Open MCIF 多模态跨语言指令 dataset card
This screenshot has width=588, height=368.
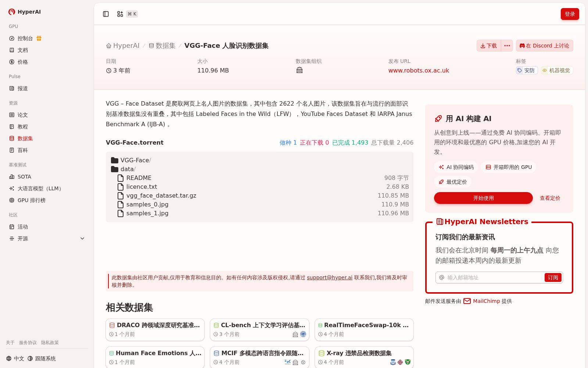pyautogui.click(x=259, y=357)
